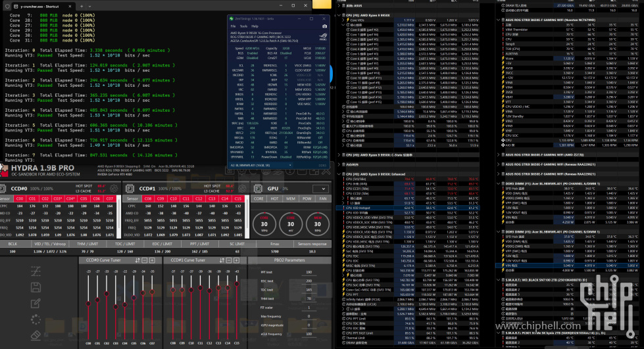
Task: Toggle core C08 in CCD#1
Action: [148, 198]
